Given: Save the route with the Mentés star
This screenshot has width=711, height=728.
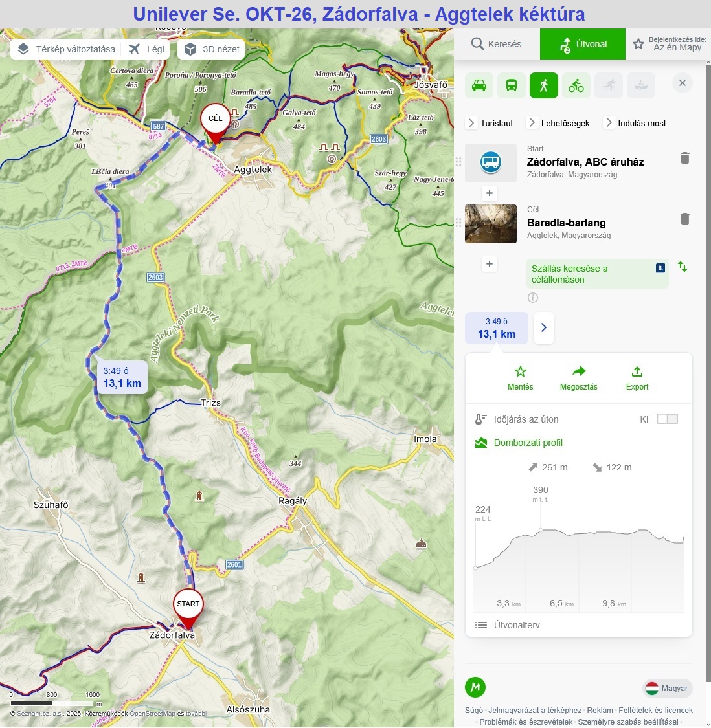Looking at the screenshot, I should tap(521, 371).
